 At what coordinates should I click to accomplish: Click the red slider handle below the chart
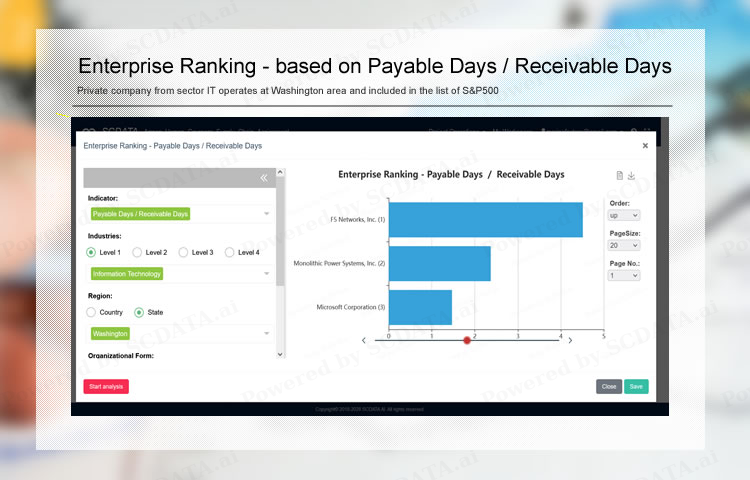point(467,341)
